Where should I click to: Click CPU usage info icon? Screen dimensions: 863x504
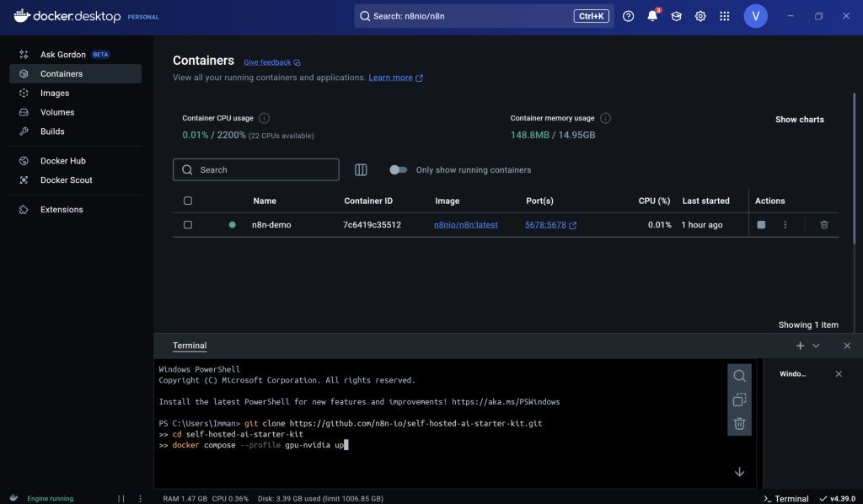pyautogui.click(x=264, y=118)
